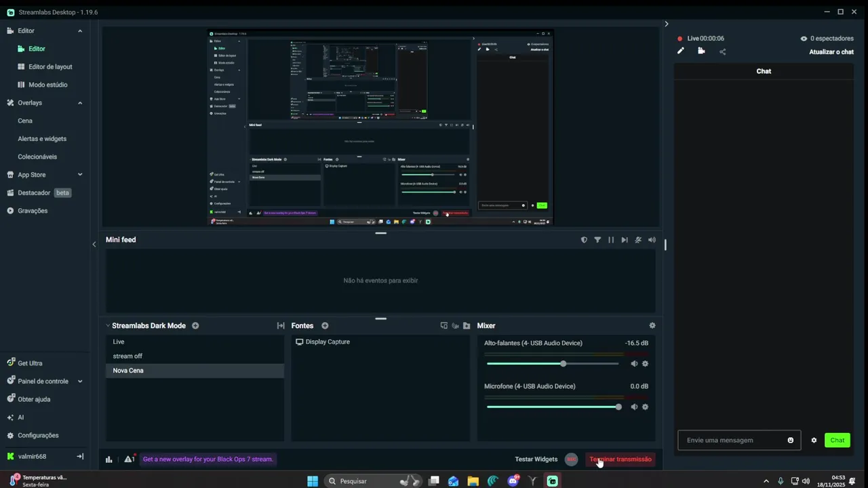
Task: Toggle selective recording icon in Fontes
Action: (x=444, y=325)
